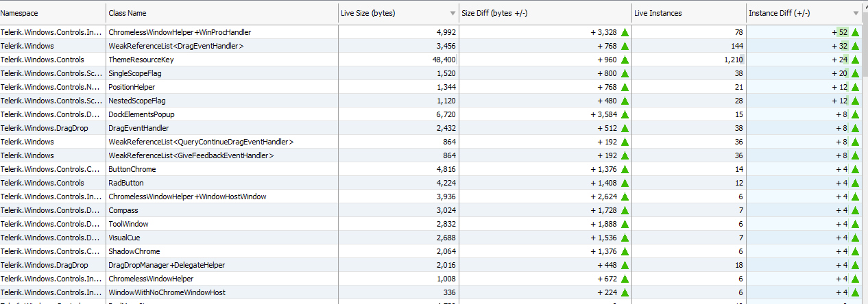Screen dimensions: 868x304
Task: Select WeakReferenceList<QueryContinueDragEventHandler> row
Action: [x=431, y=142]
